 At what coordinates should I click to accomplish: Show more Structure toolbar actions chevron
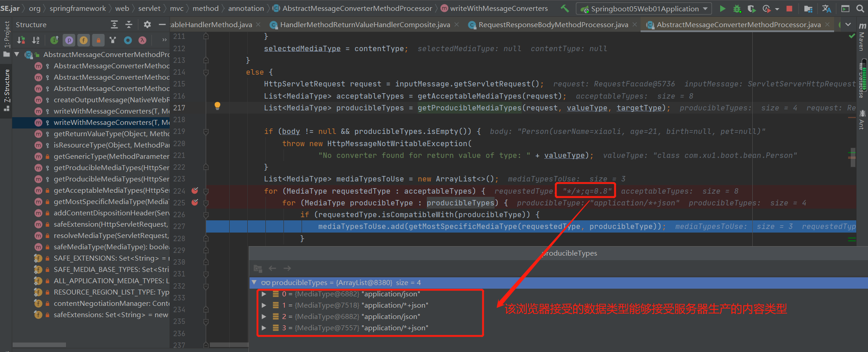click(x=165, y=40)
